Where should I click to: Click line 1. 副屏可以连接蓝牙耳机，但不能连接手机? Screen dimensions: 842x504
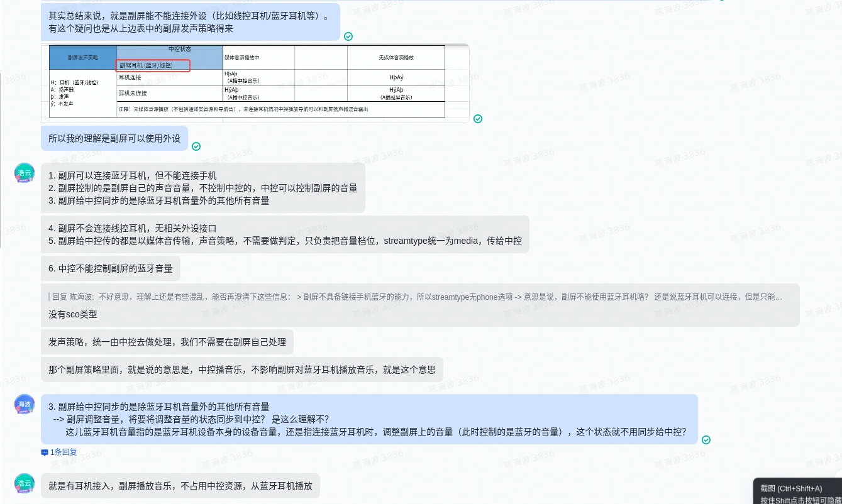[133, 175]
